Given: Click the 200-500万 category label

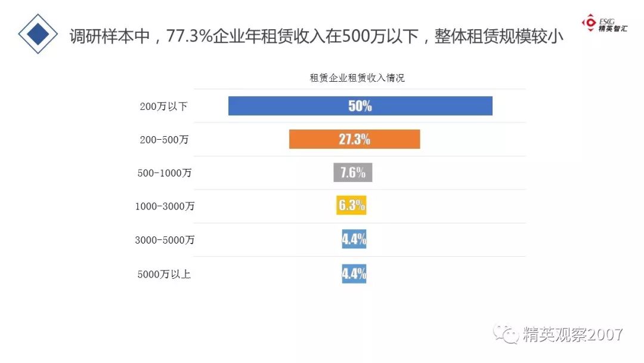Looking at the screenshot, I should pos(164,140).
